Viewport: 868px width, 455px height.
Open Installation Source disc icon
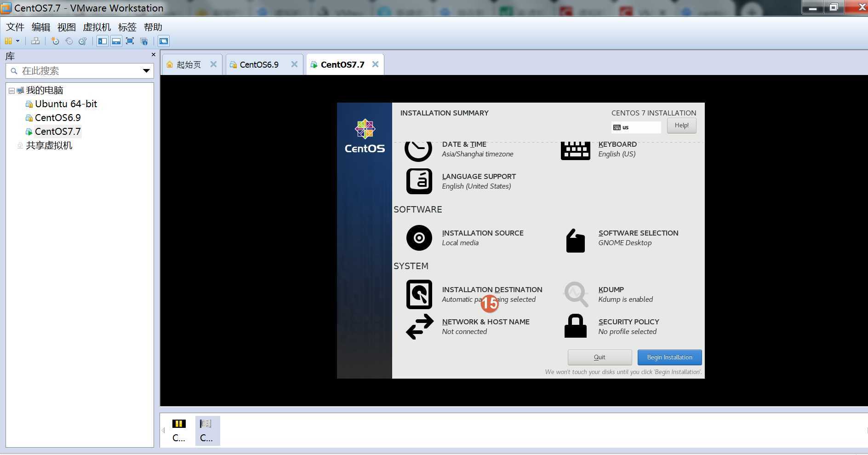419,238
